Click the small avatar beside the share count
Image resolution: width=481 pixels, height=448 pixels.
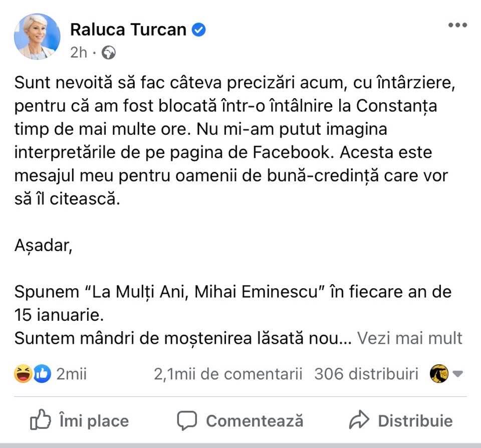pyautogui.click(x=439, y=374)
